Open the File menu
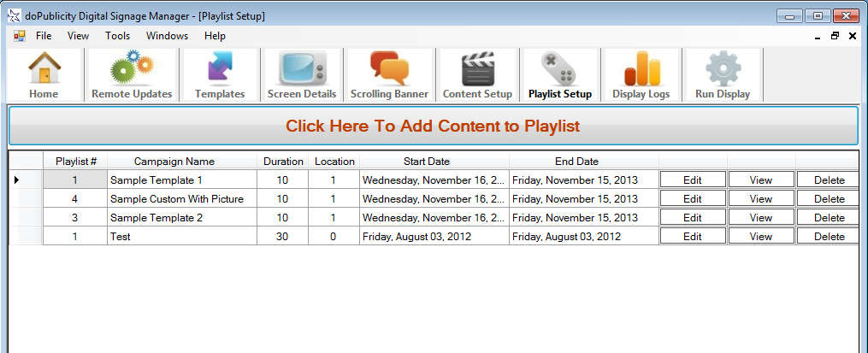 click(x=44, y=36)
